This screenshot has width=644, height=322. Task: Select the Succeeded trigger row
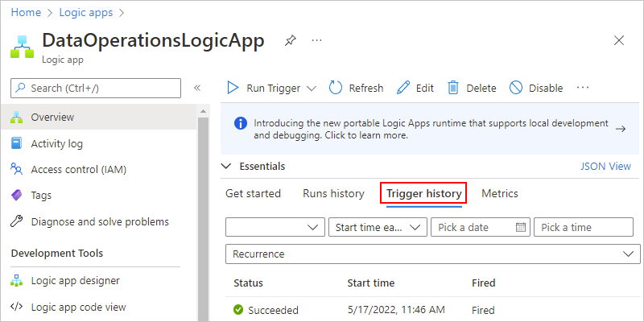click(x=433, y=310)
